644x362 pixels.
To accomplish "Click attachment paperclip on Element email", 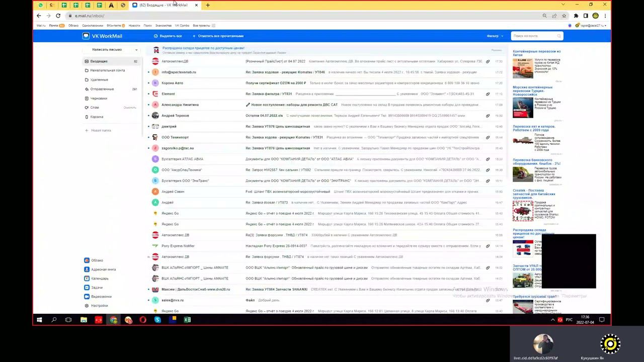I will pos(488,94).
